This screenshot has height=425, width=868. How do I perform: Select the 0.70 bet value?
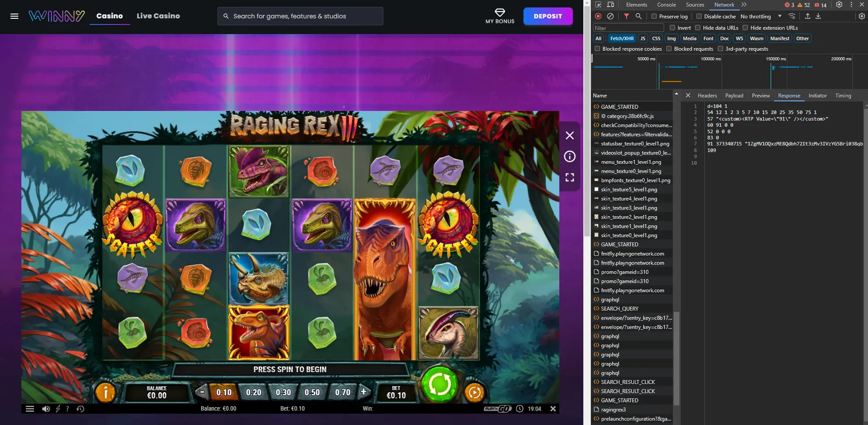[343, 392]
